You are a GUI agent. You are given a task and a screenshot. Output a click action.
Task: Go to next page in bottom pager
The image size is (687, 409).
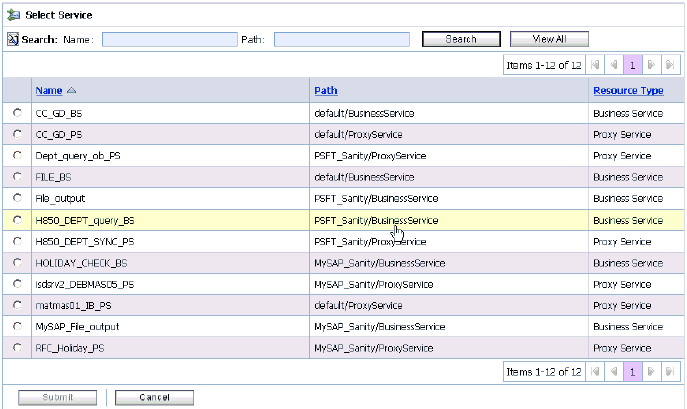pos(652,372)
